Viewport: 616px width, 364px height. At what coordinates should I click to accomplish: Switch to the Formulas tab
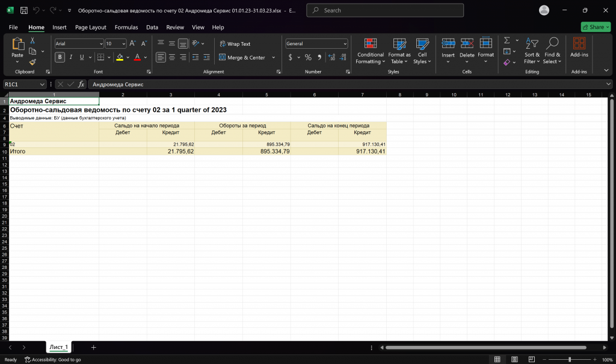pyautogui.click(x=126, y=27)
